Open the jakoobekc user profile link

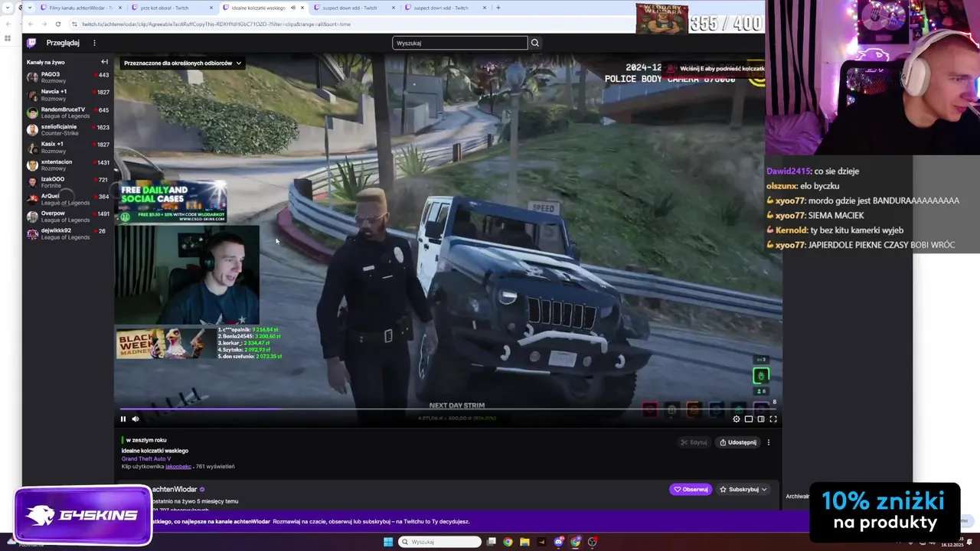click(x=178, y=466)
